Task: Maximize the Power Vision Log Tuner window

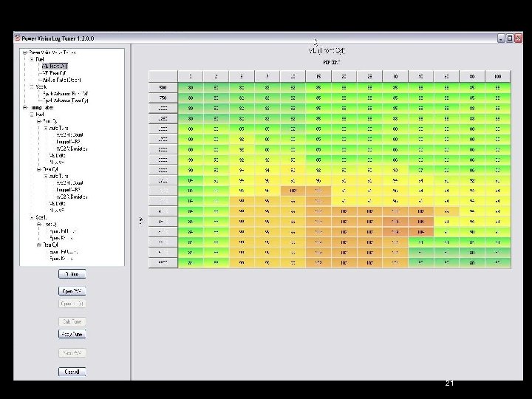Action: coord(510,38)
